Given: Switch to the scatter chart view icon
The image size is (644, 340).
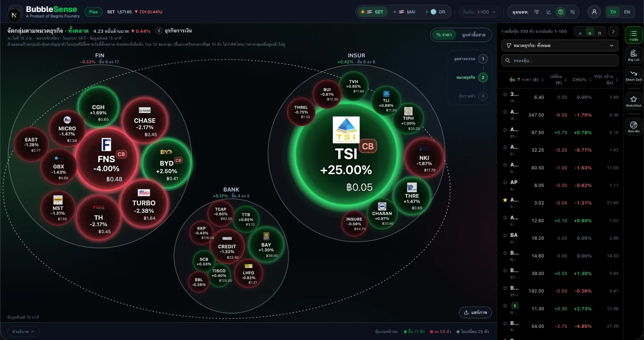Looking at the screenshot, I should point(548,12).
